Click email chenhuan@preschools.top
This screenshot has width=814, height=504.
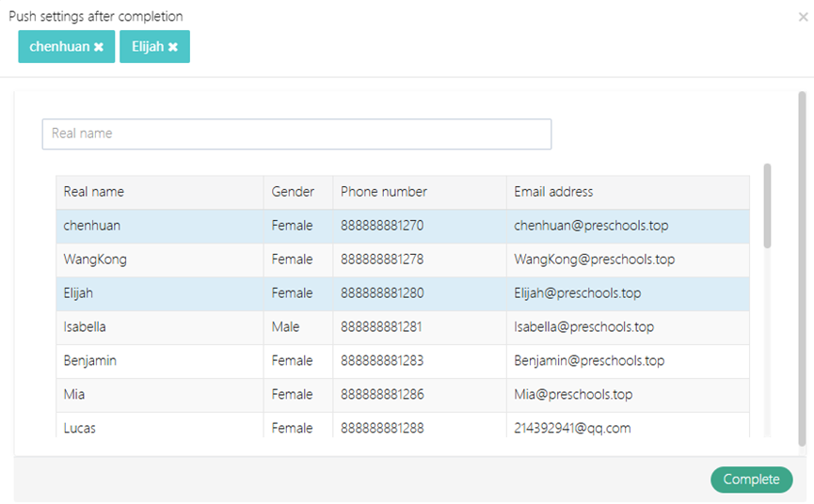[591, 226]
